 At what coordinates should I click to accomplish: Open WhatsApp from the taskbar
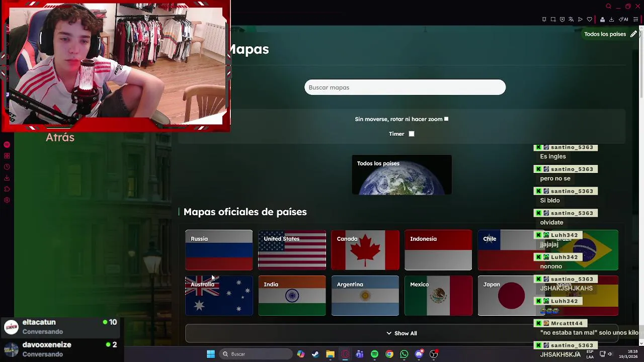404,354
